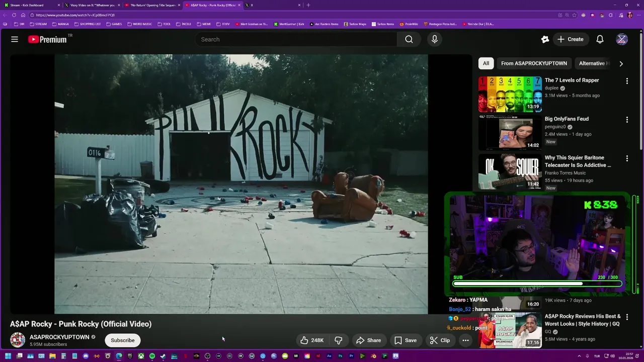Open Windows Start menu
The width and height of the screenshot is (644, 362).
(8, 356)
